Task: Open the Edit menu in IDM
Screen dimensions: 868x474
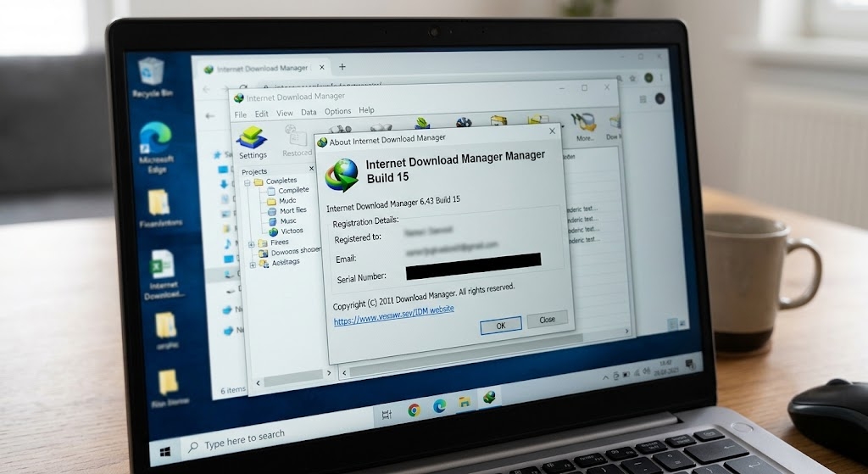Action: click(x=261, y=114)
